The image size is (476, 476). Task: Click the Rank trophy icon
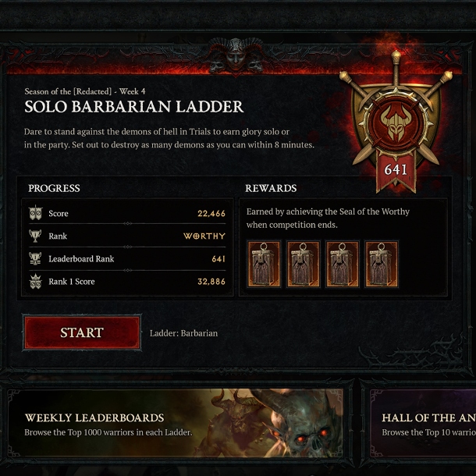click(36, 236)
